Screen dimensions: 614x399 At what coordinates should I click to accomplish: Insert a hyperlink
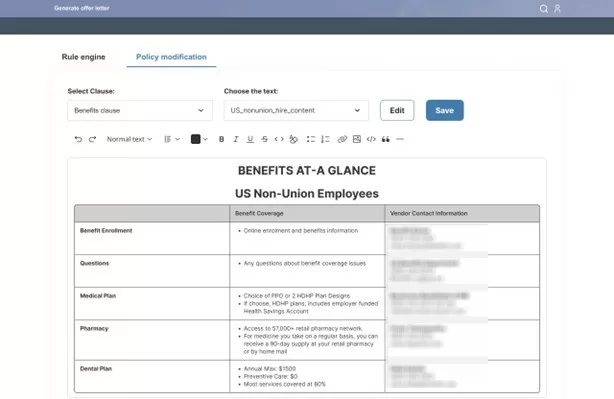(342, 139)
